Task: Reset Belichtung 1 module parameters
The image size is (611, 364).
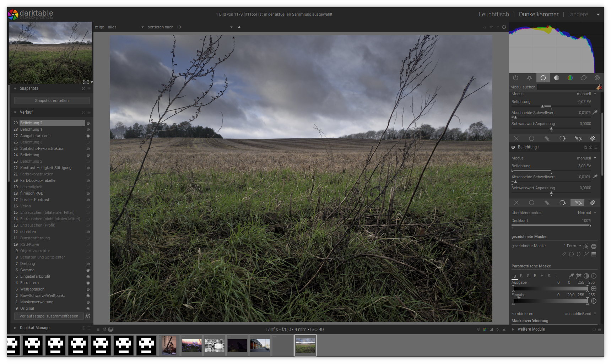Action: [590, 147]
